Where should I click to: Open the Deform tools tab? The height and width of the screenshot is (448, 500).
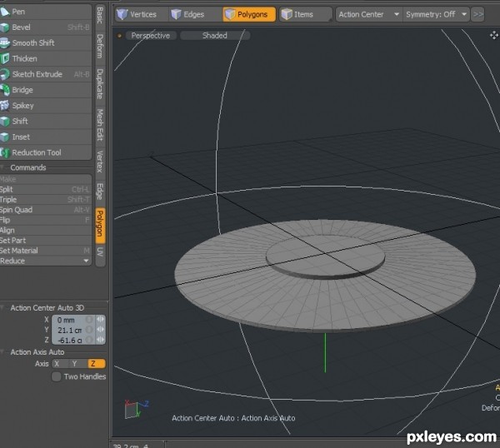(x=100, y=47)
